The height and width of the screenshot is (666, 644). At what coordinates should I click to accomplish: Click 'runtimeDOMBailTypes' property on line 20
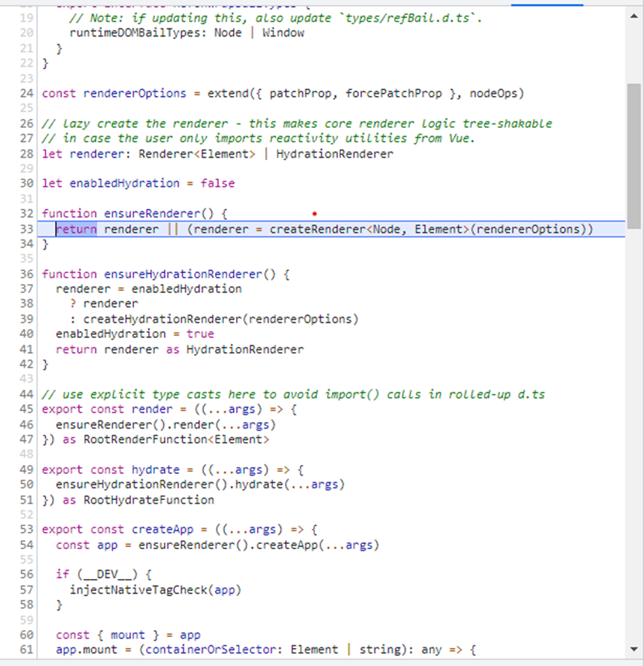pyautogui.click(x=135, y=33)
